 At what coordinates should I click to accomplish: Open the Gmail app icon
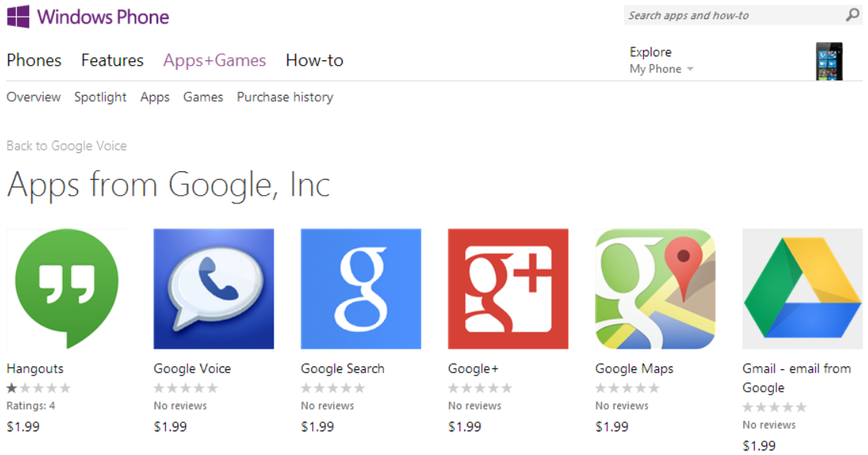801,289
